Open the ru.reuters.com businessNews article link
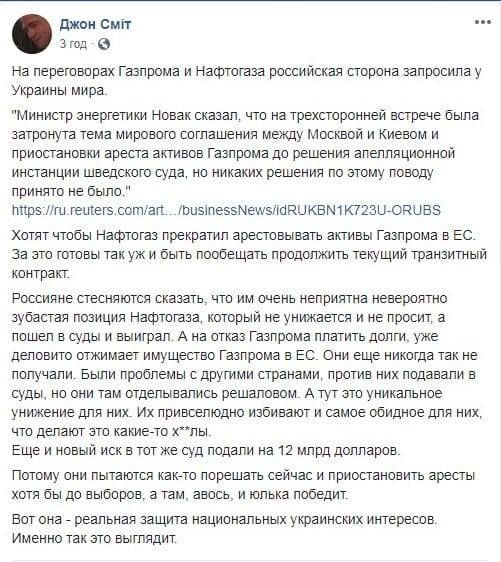Viewport: 501px width, 562px height. click(226, 210)
